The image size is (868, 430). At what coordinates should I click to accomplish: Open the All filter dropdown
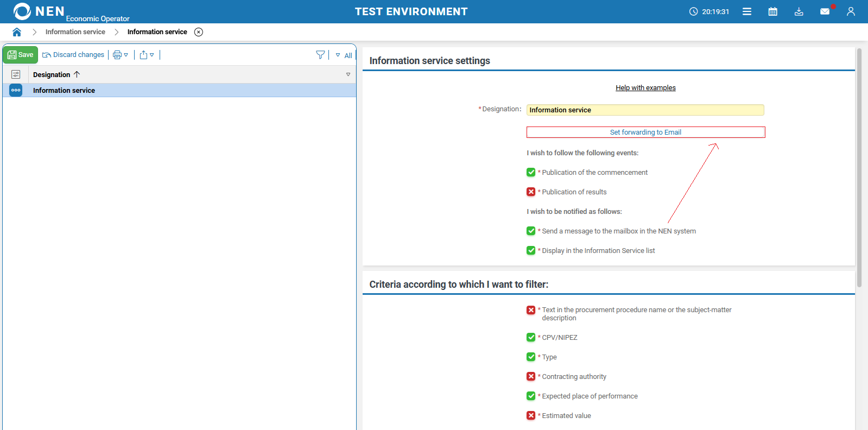(344, 55)
